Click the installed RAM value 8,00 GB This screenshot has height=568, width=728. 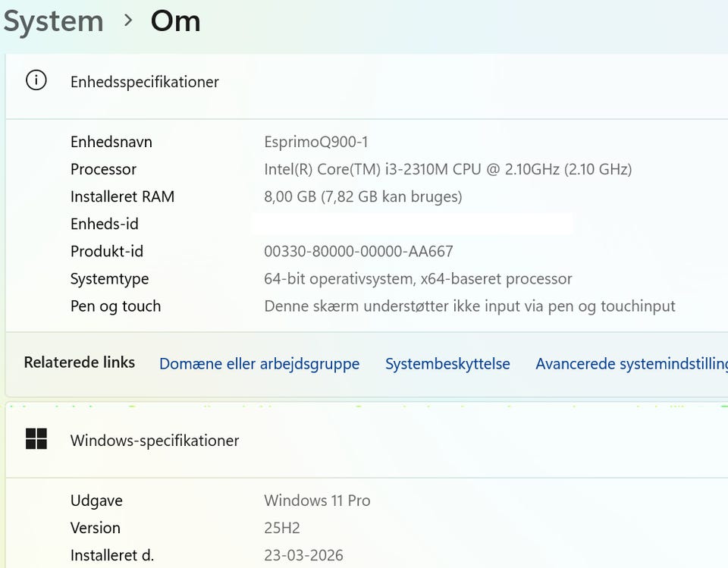[x=362, y=196]
